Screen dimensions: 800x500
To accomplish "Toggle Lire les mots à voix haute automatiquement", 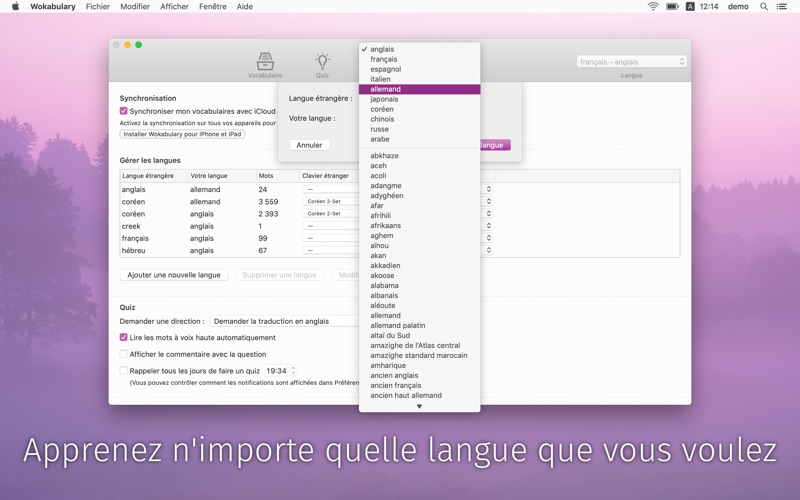I will 123,337.
